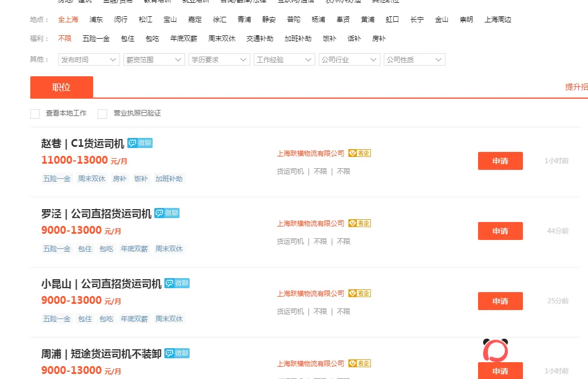Screen dimensions: 588x379
Task: Apply to 赵巷 C1货运司机 job
Action: point(500,161)
